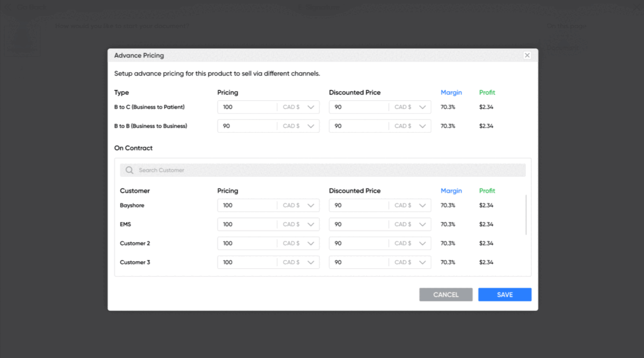Click Customer 3 pricing input field

click(x=247, y=262)
